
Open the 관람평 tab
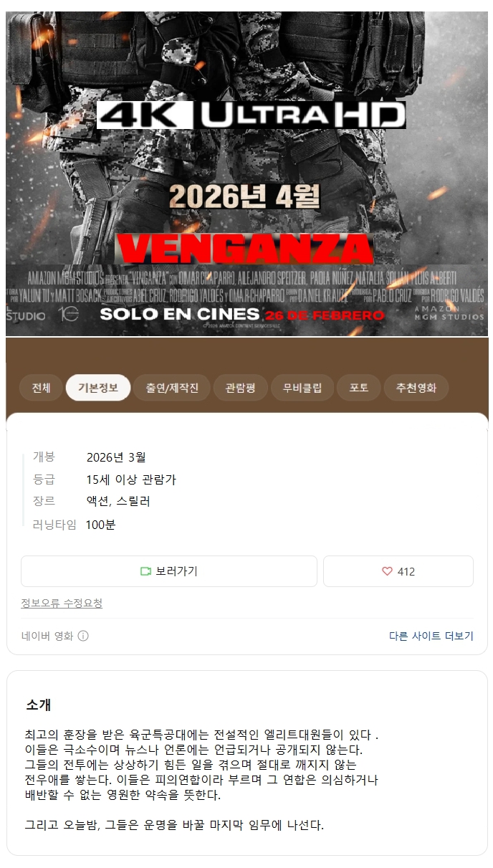point(240,388)
